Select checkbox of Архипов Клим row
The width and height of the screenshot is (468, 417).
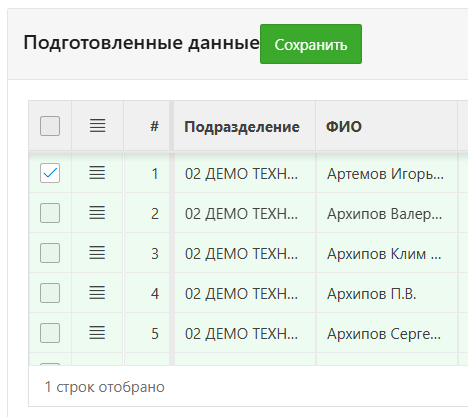(50, 253)
